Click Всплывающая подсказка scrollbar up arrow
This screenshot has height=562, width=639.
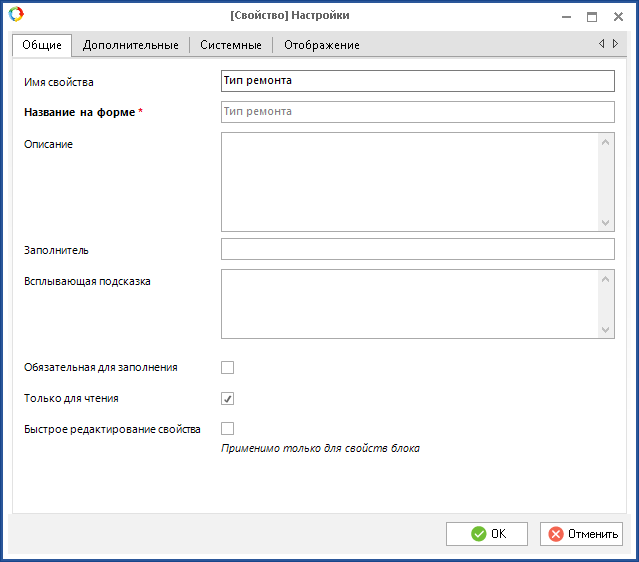tap(606, 279)
